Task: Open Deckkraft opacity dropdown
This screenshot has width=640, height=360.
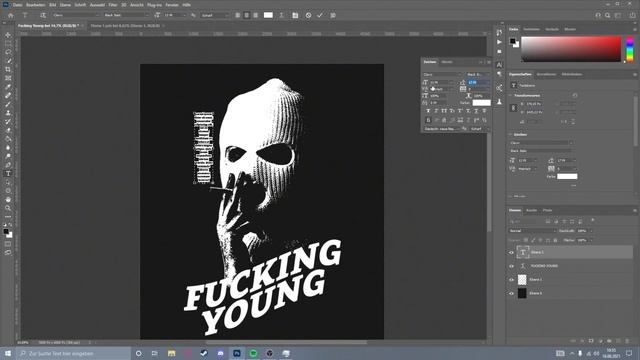Action: [591, 231]
